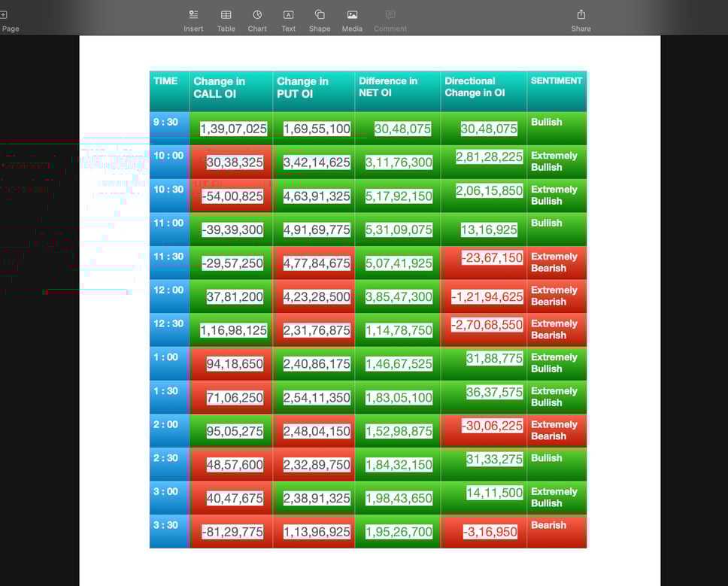
Task: Select the 10 : 30 time cell
Action: [169, 196]
